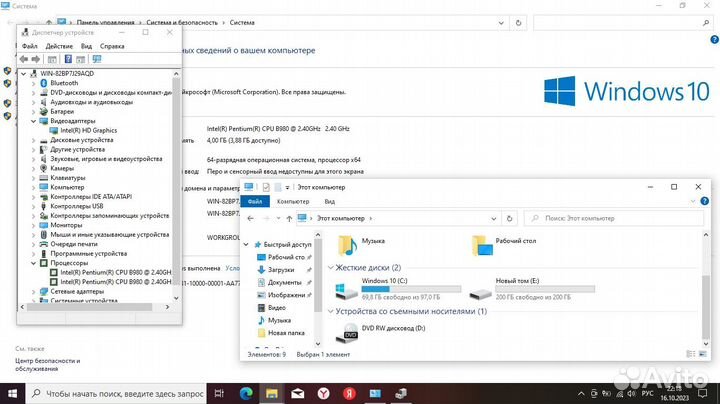Click the Forward arrow in Device Manager toolbar

36,59
